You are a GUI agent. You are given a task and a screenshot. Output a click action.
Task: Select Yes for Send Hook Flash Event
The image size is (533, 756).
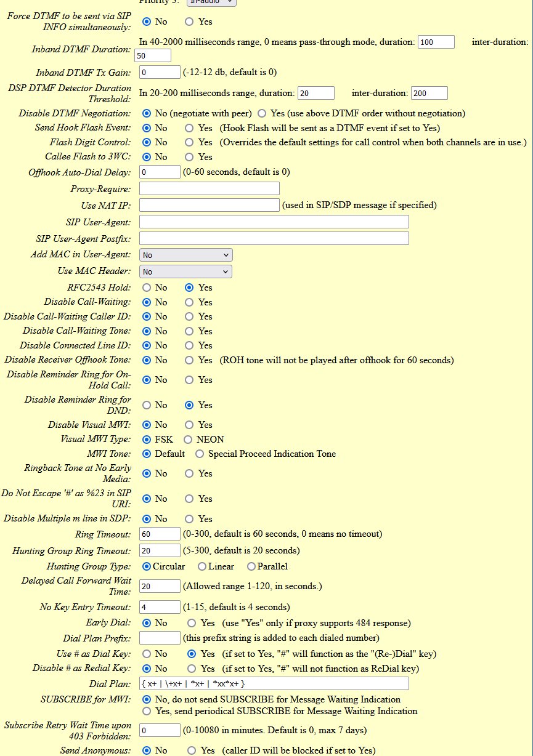pyautogui.click(x=190, y=128)
